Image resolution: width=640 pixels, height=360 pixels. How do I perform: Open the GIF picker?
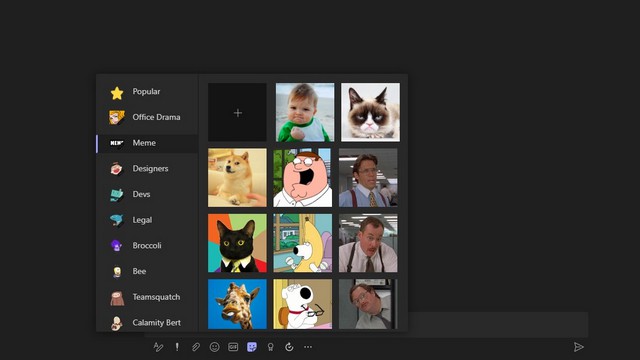point(233,347)
